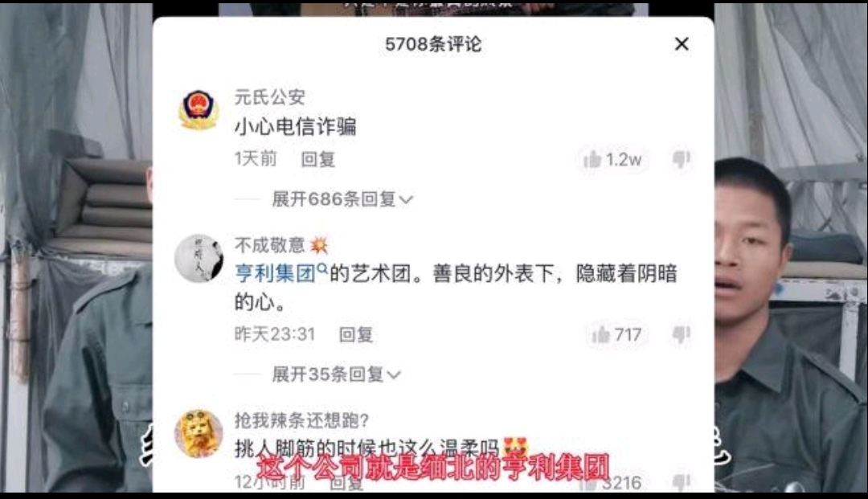This screenshot has width=868, height=499.
Task: Open username 不成敬意
Action: 270,244
